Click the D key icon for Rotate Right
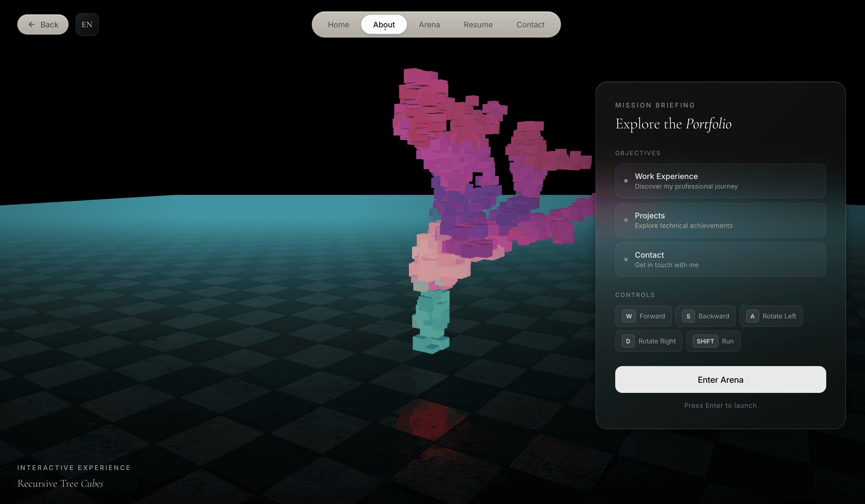 pos(628,341)
